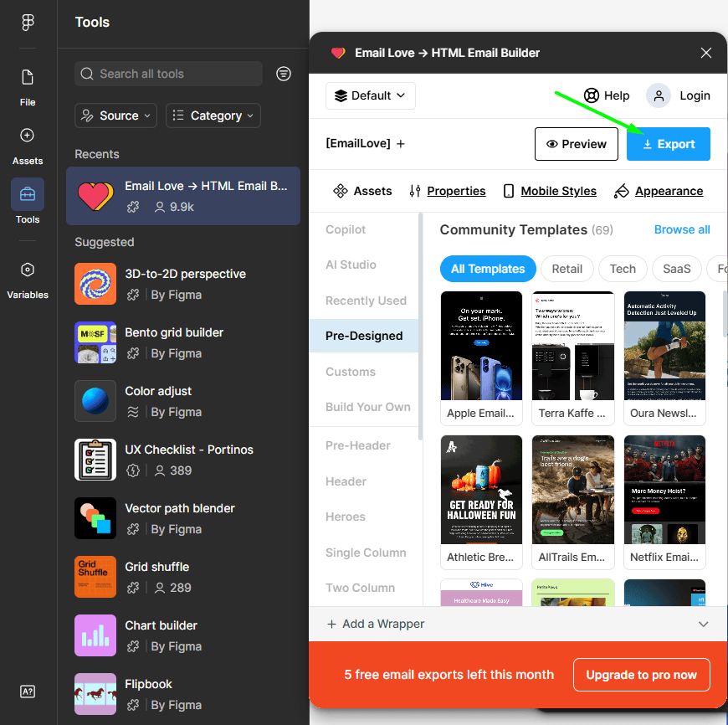Close the Email Love plugin window
This screenshot has height=725, width=728.
[705, 53]
